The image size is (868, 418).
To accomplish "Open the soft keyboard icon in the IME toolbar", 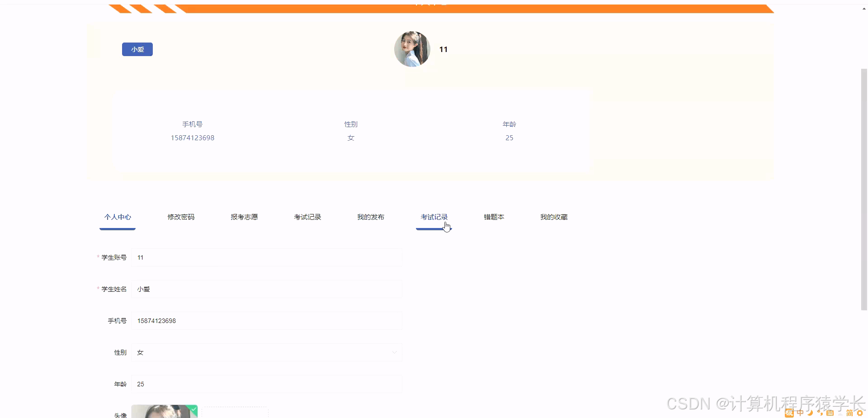I will pyautogui.click(x=830, y=413).
